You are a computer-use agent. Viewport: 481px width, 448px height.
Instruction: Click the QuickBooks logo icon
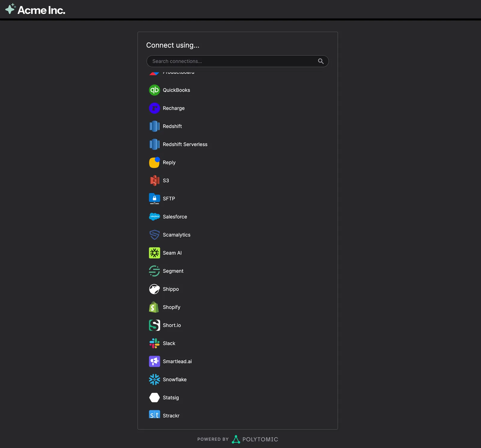pos(155,90)
